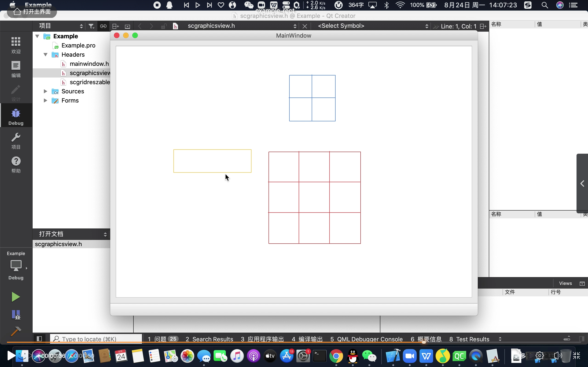Open Projects (项目) wrench mode
Image resolution: width=588 pixels, height=367 pixels.
point(16,141)
